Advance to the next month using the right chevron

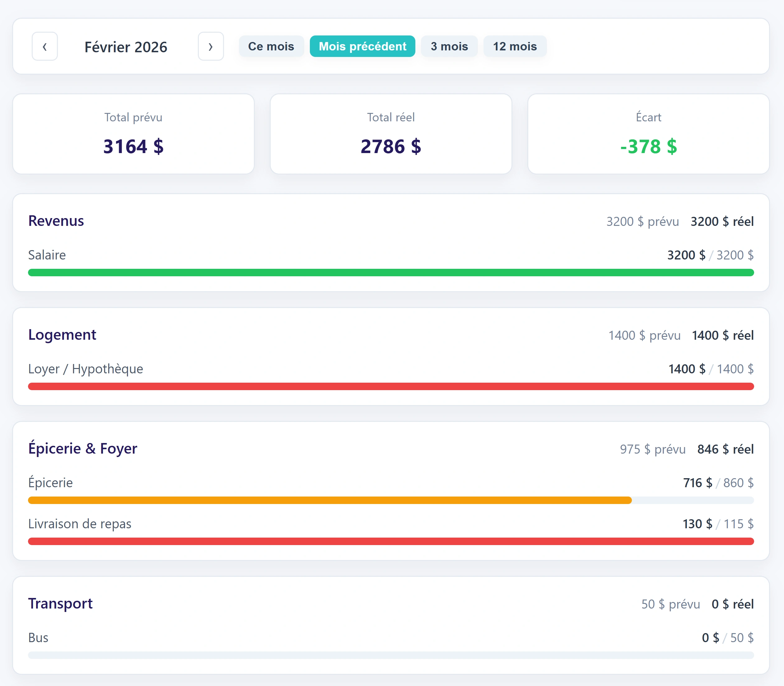coord(211,46)
